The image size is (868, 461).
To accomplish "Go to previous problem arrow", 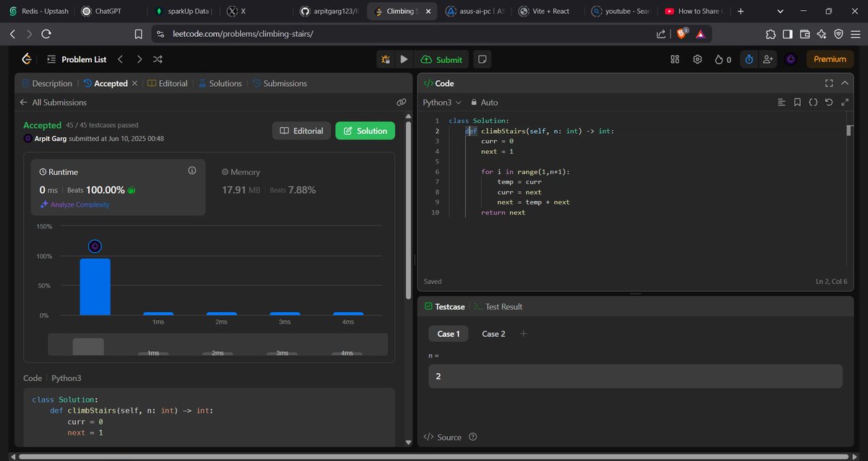I will pos(120,59).
